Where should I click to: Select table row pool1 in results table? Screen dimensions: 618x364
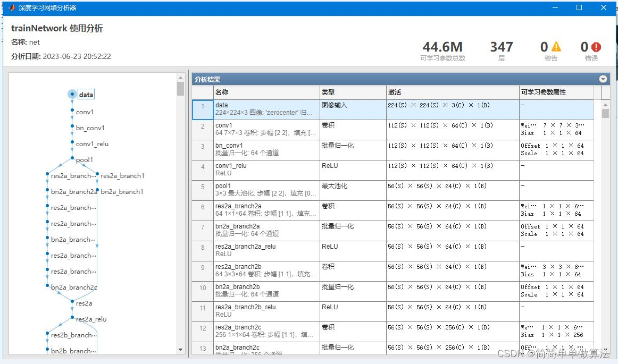(x=393, y=190)
